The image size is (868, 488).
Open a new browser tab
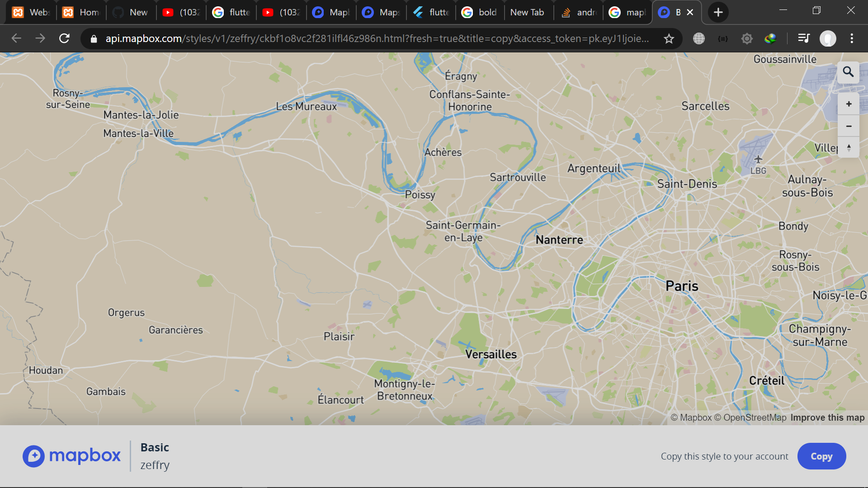tap(718, 13)
